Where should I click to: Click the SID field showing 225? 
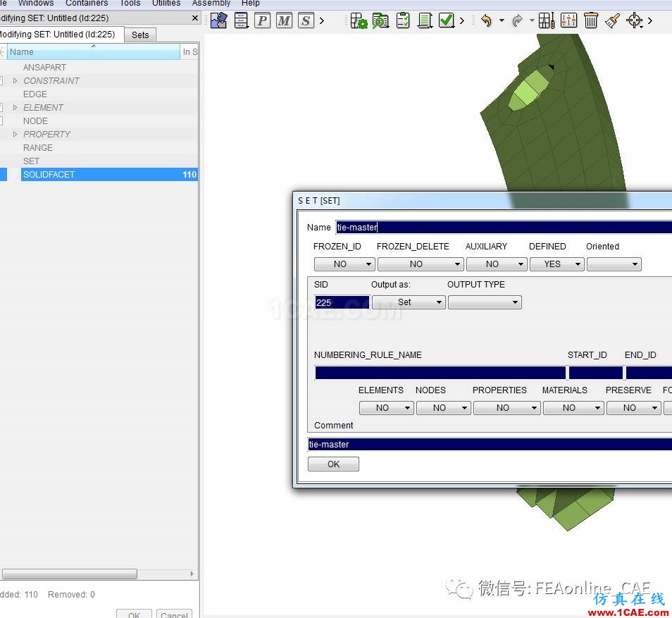[342, 302]
